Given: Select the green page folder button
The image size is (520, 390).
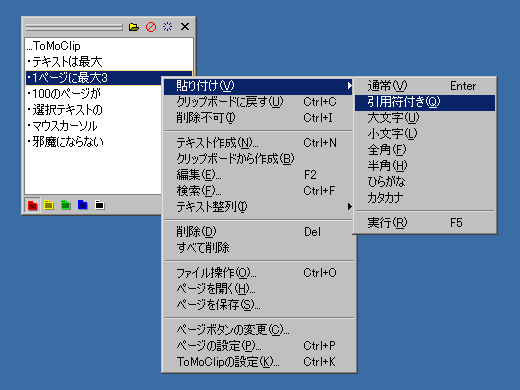Looking at the screenshot, I should 66,205.
